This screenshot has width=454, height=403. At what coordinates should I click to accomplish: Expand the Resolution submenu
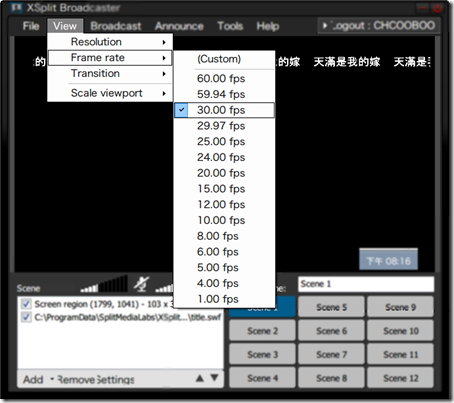[110, 42]
